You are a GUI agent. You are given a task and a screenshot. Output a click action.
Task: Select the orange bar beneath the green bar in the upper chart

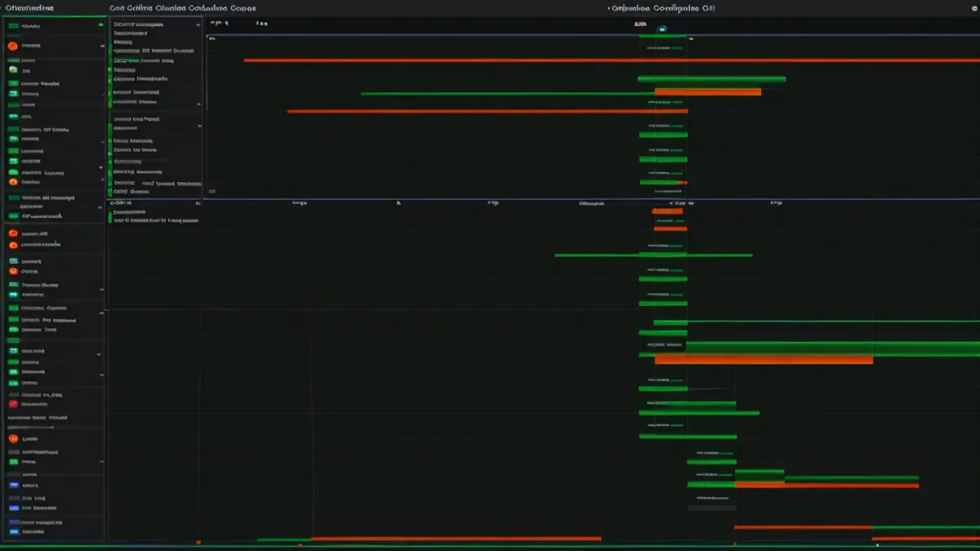coord(707,91)
